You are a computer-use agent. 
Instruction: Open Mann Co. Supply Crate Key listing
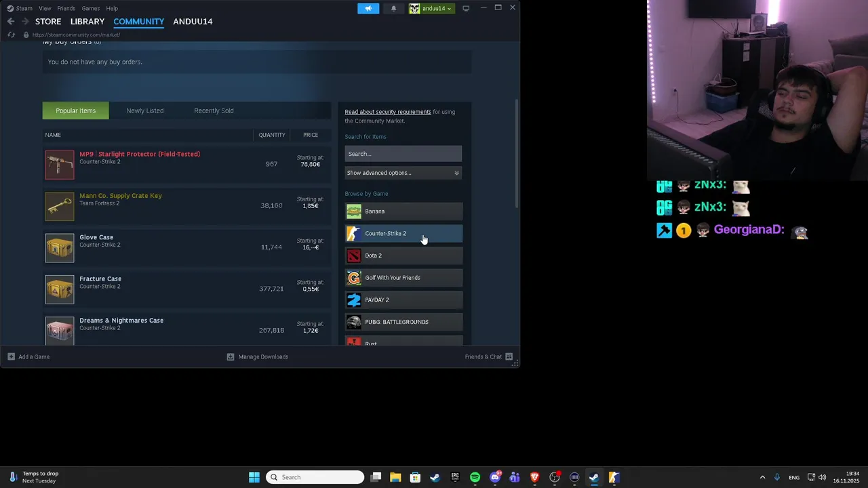[x=121, y=196]
